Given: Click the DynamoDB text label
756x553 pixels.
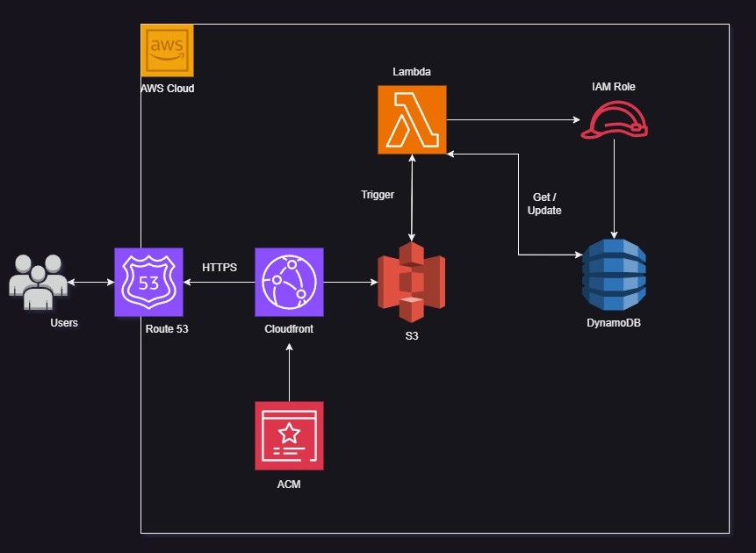Looking at the screenshot, I should (614, 323).
